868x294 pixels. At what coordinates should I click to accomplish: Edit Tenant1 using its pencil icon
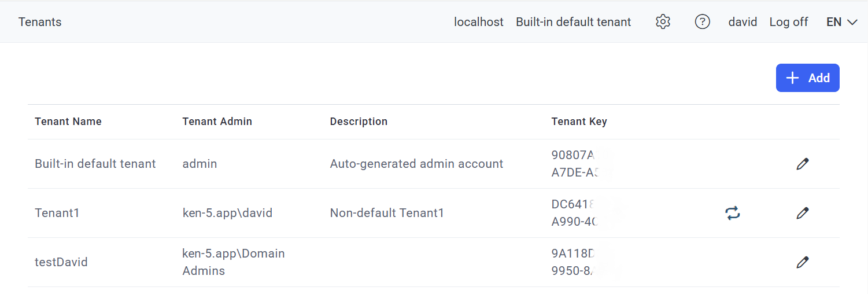coord(802,213)
